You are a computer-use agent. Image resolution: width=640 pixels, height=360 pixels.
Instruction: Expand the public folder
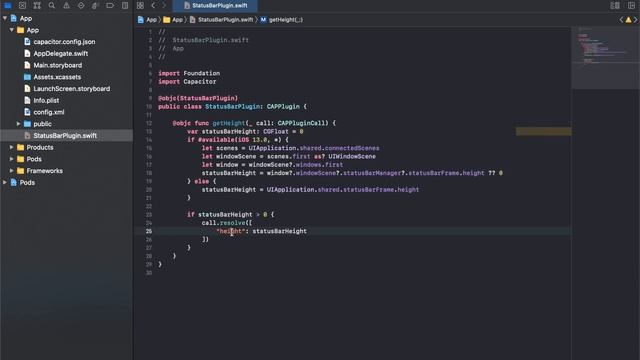(x=18, y=124)
